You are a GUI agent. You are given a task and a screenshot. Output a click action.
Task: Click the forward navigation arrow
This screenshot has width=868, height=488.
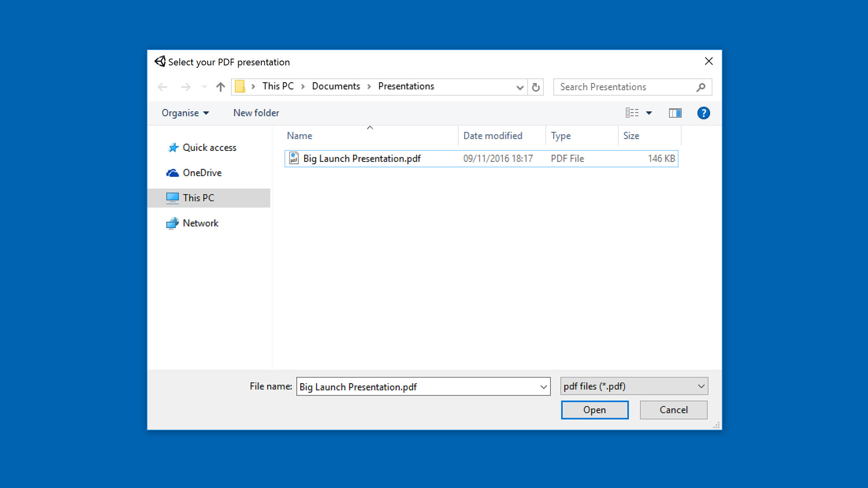point(186,87)
